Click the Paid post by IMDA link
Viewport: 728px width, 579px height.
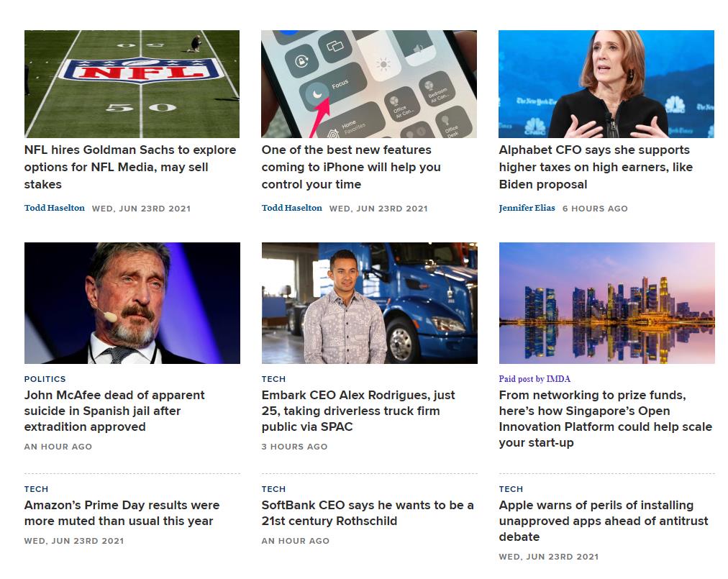(x=535, y=379)
